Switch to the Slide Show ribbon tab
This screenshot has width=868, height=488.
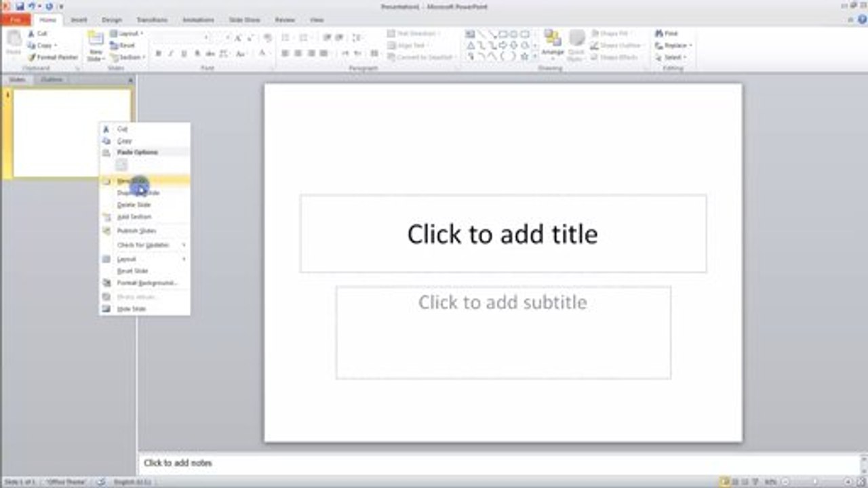point(245,20)
